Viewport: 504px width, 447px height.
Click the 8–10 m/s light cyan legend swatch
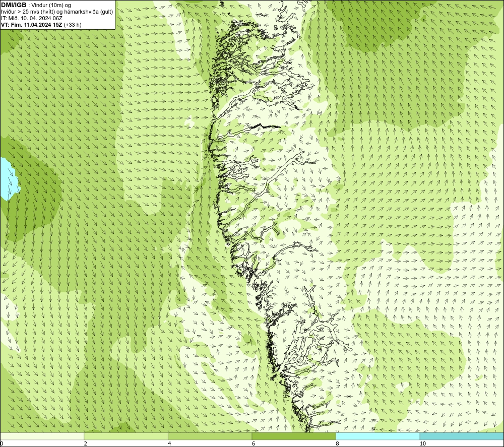tap(377, 436)
